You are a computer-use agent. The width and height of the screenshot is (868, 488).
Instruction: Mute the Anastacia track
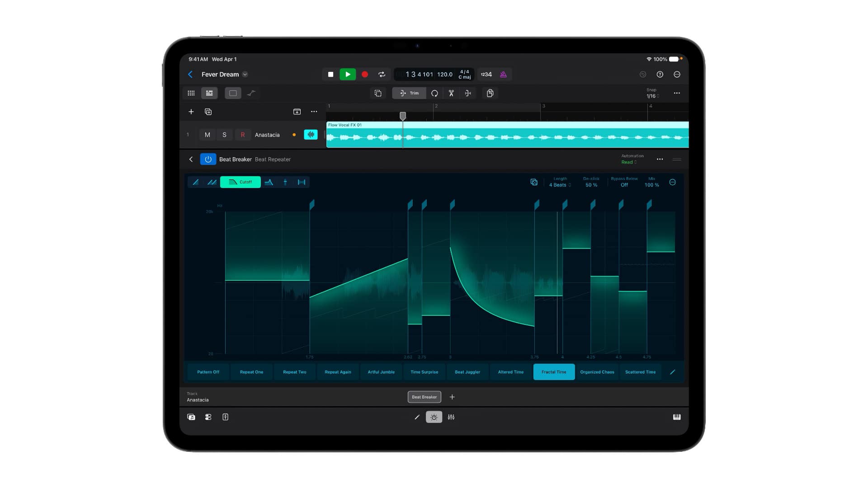(208, 135)
